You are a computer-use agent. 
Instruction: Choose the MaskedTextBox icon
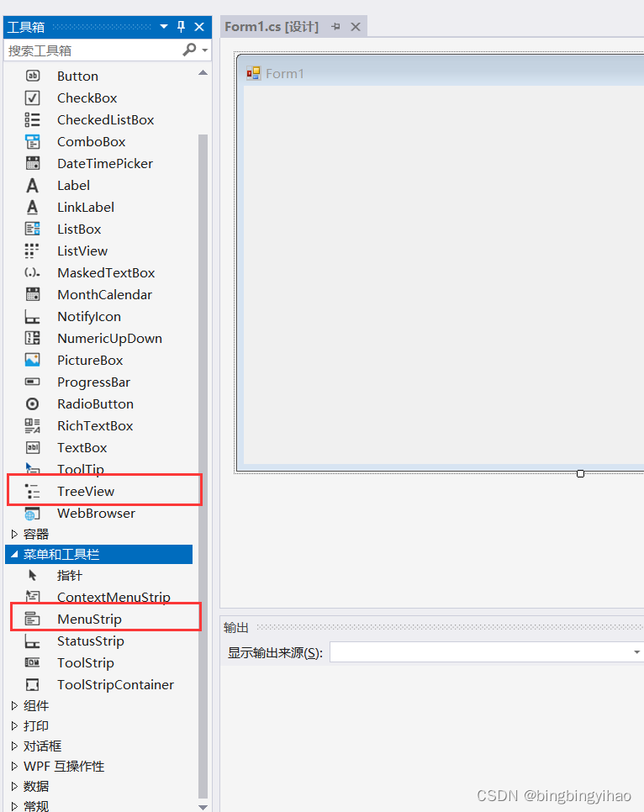pos(33,272)
